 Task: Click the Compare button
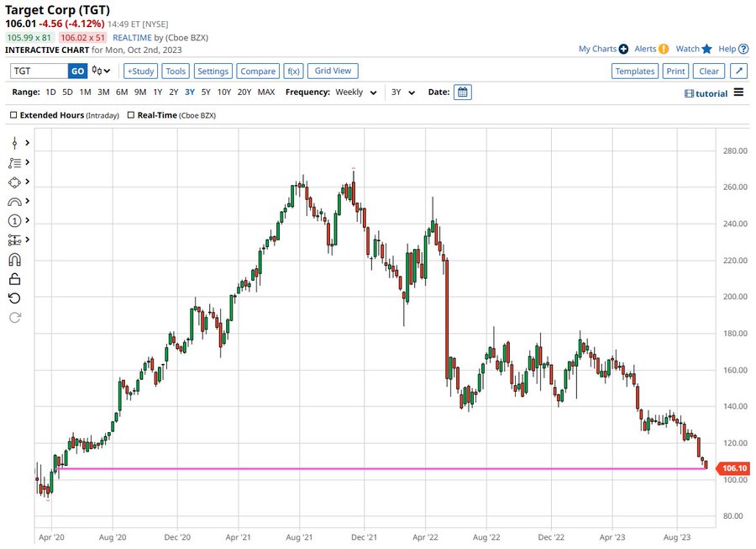coord(258,71)
